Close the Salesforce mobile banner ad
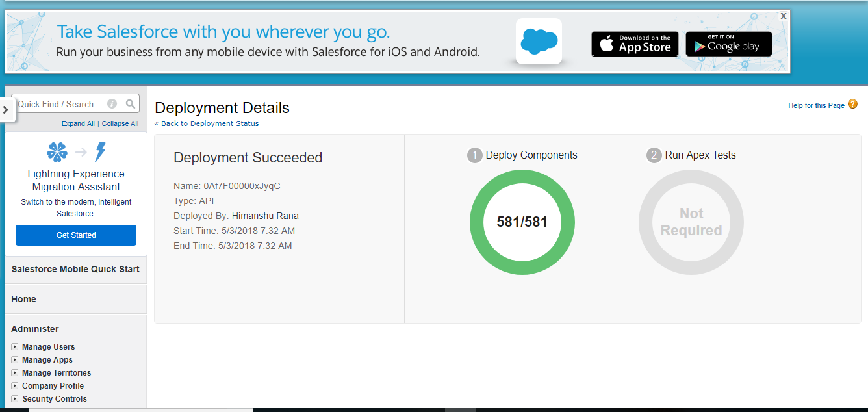The width and height of the screenshot is (868, 412). coord(784,16)
